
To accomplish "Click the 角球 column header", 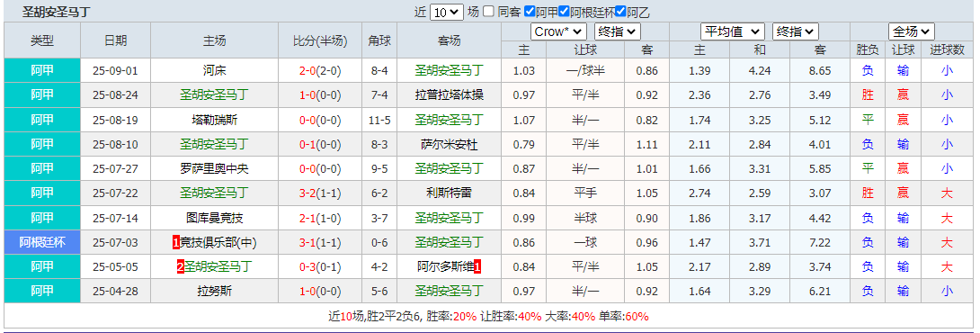I will [x=379, y=40].
